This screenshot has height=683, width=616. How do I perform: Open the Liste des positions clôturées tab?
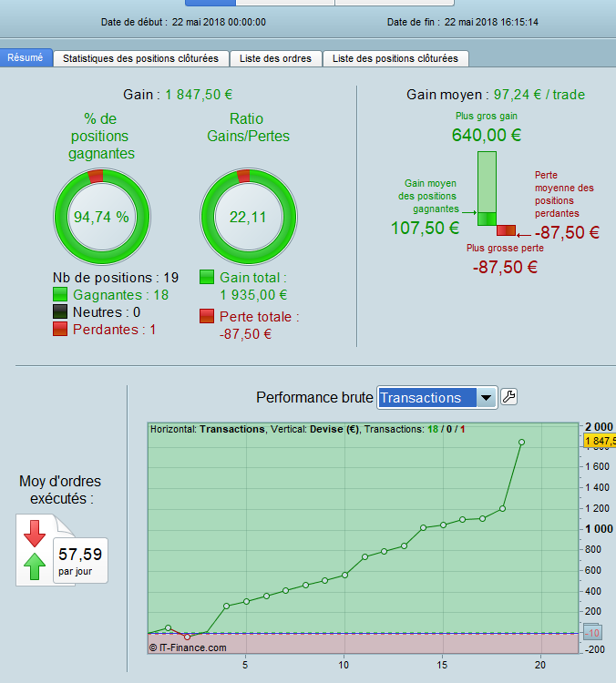pos(395,58)
